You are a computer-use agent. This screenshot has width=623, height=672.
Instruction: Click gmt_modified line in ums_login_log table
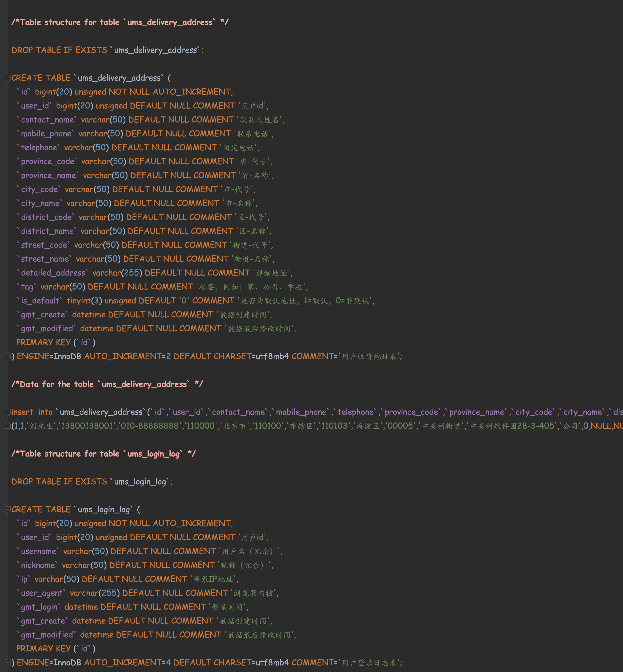156,634
